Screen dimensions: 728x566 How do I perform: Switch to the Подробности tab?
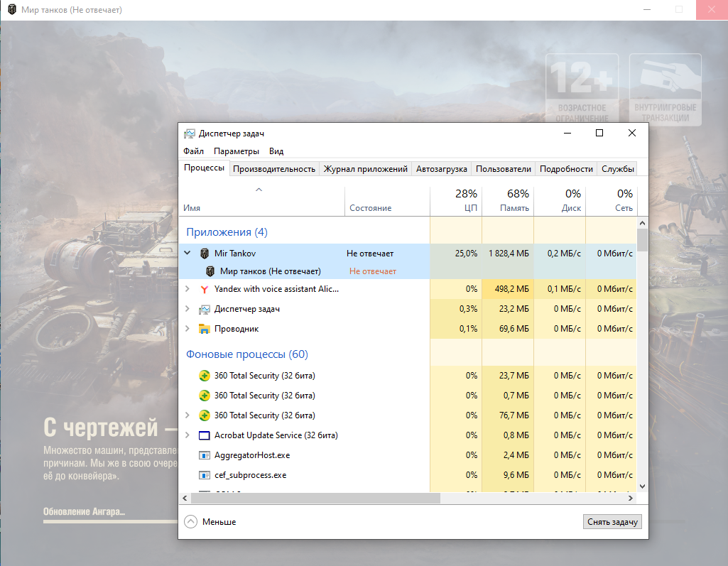pyautogui.click(x=567, y=169)
